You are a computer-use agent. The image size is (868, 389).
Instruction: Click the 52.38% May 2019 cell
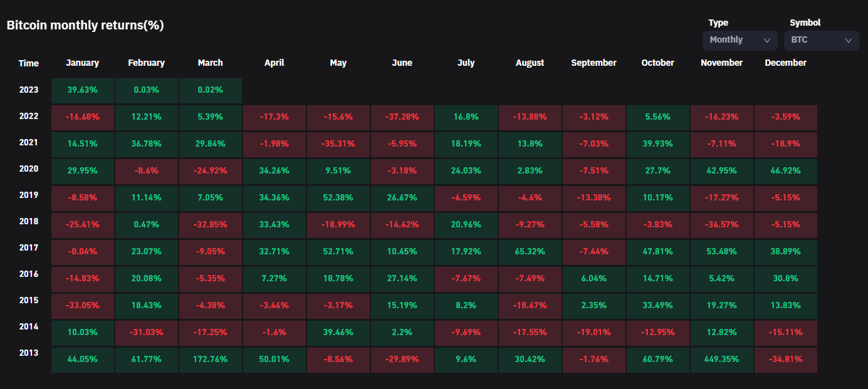[338, 198]
